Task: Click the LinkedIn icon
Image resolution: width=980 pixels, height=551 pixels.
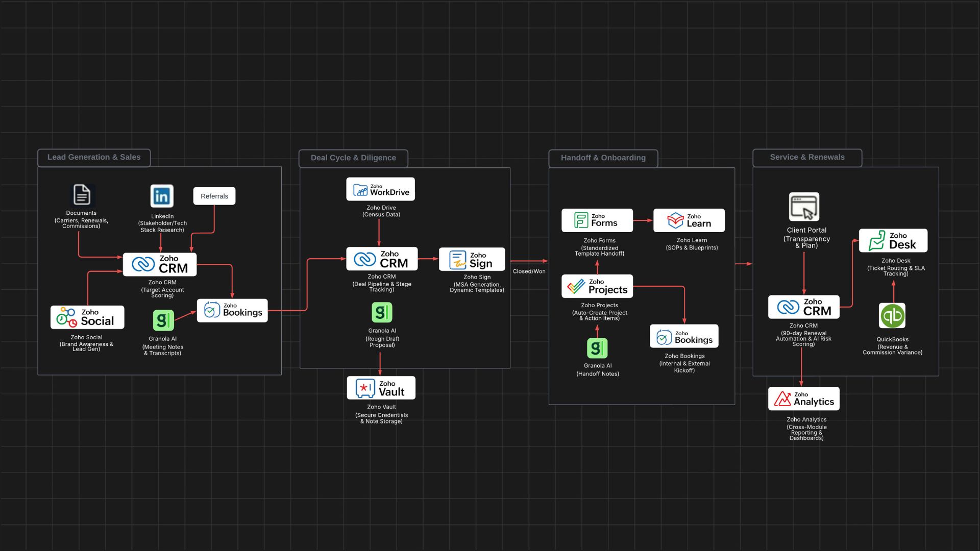Action: [x=162, y=196]
